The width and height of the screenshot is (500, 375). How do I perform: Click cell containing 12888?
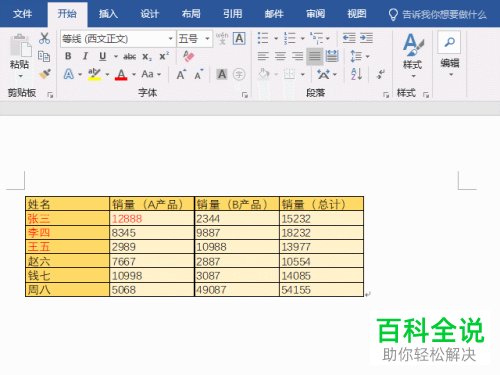(152, 219)
